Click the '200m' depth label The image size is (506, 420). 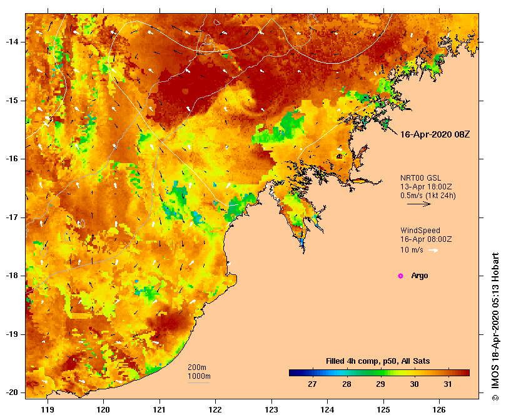197,367
